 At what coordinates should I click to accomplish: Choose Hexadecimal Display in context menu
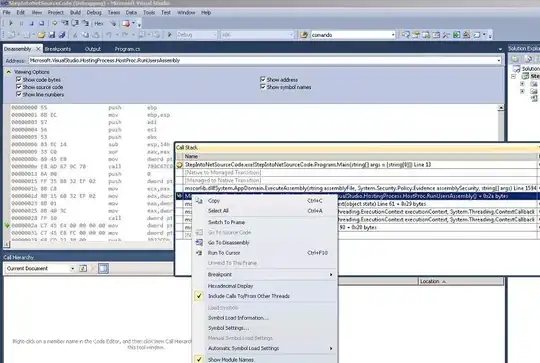264,286
